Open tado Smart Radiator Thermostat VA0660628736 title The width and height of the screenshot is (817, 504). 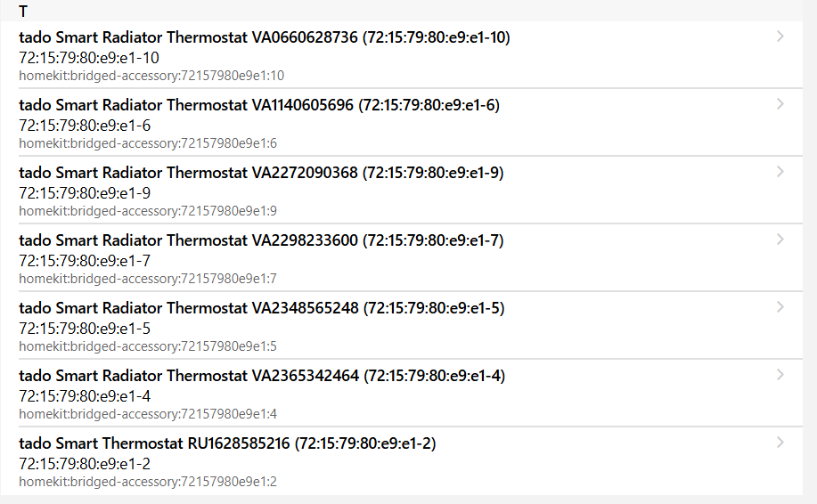point(264,37)
